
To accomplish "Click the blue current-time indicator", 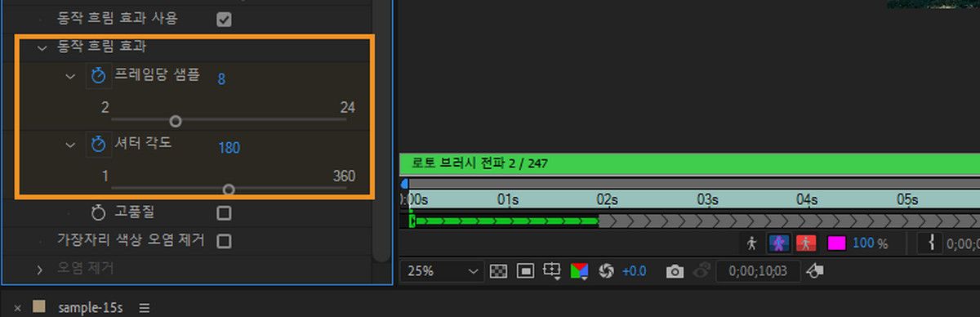I will pyautogui.click(x=404, y=185).
